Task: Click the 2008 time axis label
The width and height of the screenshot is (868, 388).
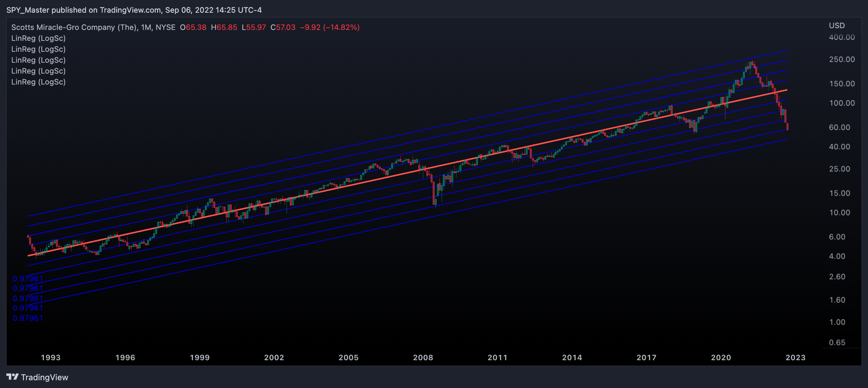Action: click(423, 358)
